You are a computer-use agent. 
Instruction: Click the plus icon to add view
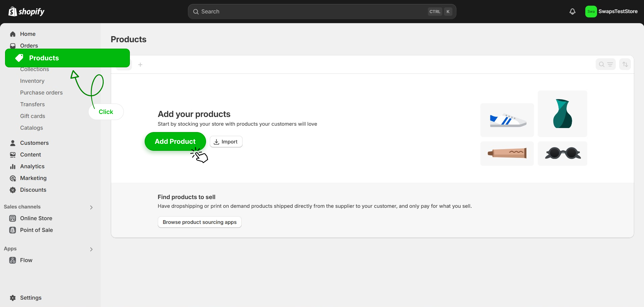(140, 65)
